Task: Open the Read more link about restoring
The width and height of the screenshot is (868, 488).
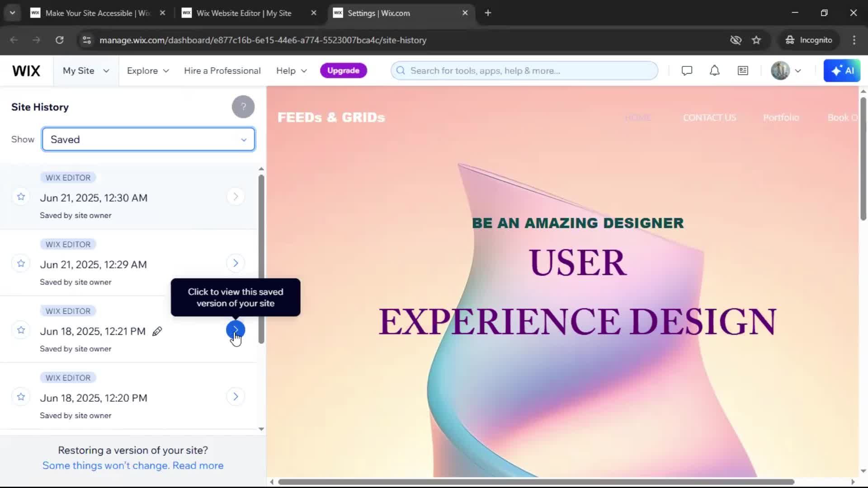Action: 198,465
